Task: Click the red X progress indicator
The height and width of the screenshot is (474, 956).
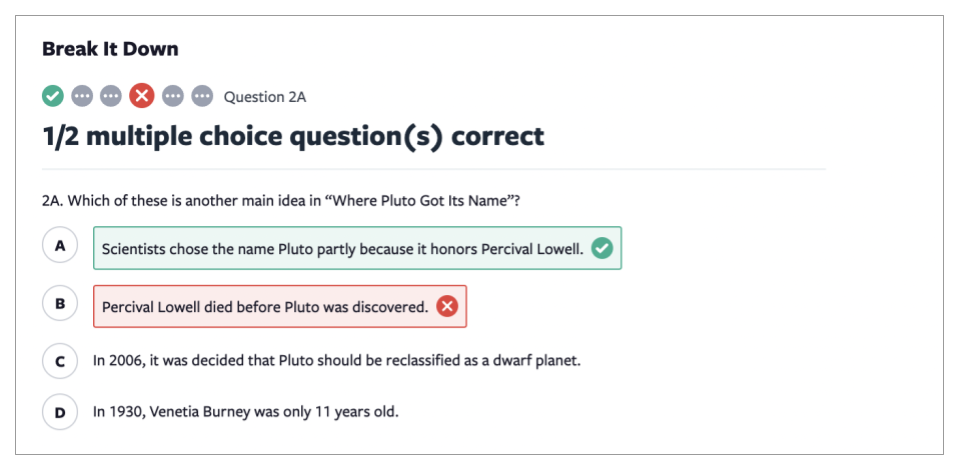Action: point(142,96)
